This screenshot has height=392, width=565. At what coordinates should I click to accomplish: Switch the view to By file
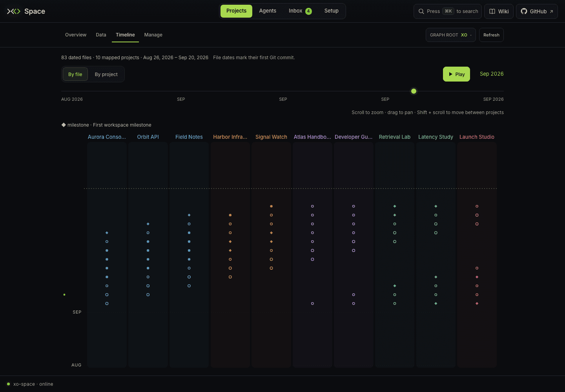click(x=75, y=74)
